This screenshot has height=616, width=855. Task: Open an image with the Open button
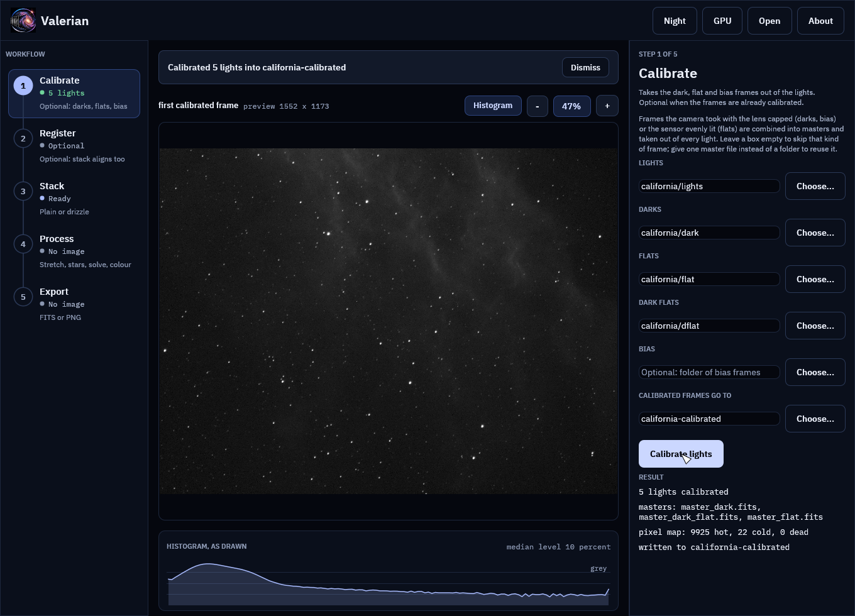769,21
